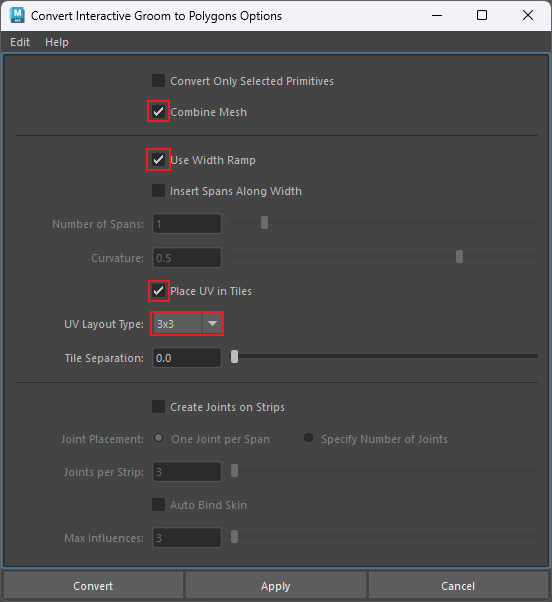
Task: Click the Joints per Strip field
Action: (x=187, y=471)
